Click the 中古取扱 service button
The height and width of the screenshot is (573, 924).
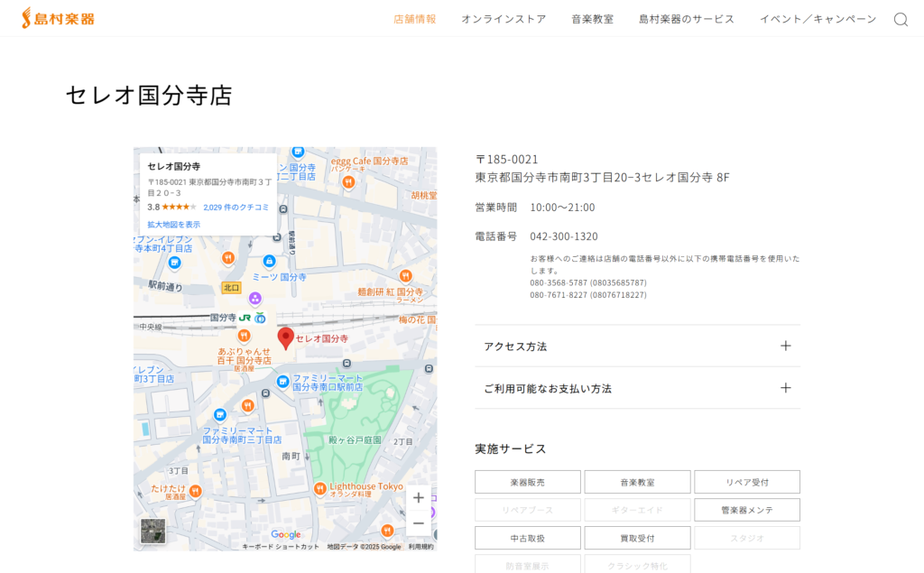(527, 538)
